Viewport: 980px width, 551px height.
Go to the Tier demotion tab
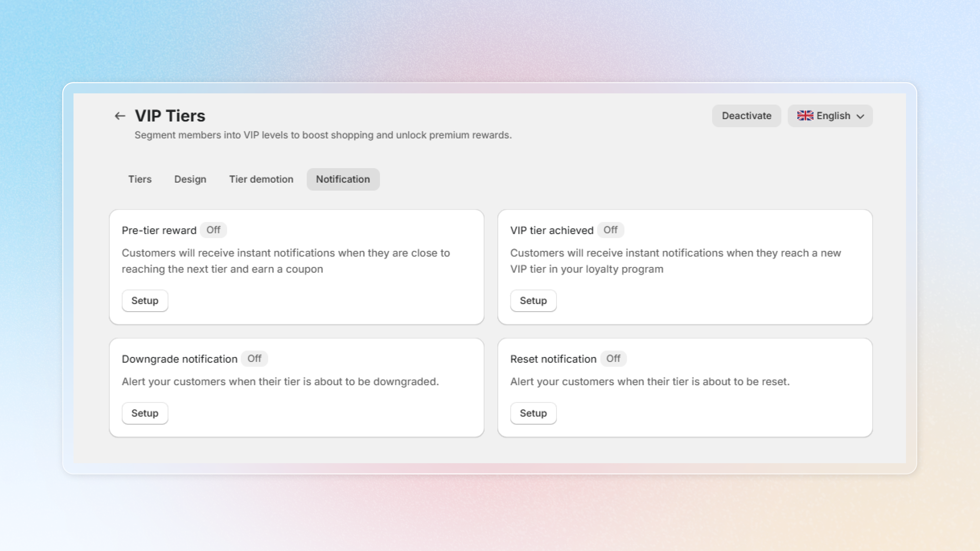(x=261, y=179)
